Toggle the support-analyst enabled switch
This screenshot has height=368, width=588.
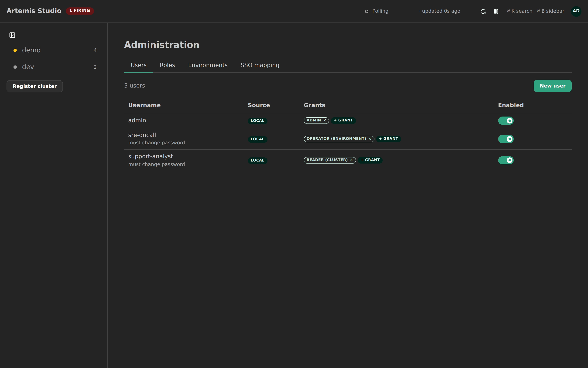point(506,160)
